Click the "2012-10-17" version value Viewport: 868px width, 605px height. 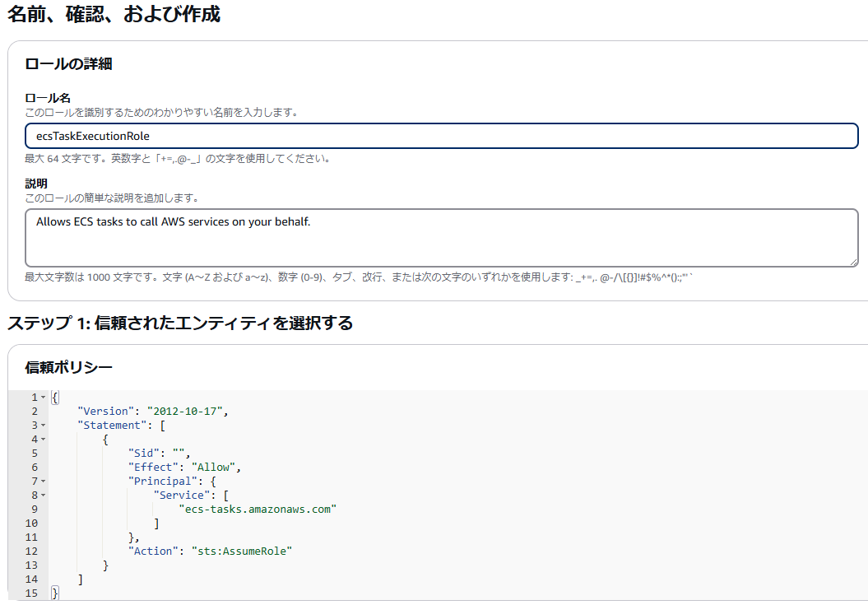pos(184,411)
